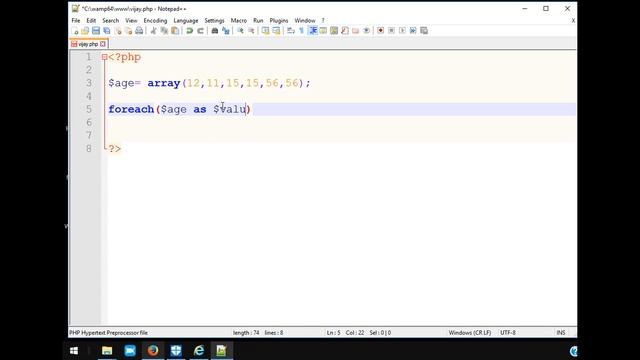The width and height of the screenshot is (640, 360).
Task: Toggle the Document Map toolbar icon
Action: 334,31
